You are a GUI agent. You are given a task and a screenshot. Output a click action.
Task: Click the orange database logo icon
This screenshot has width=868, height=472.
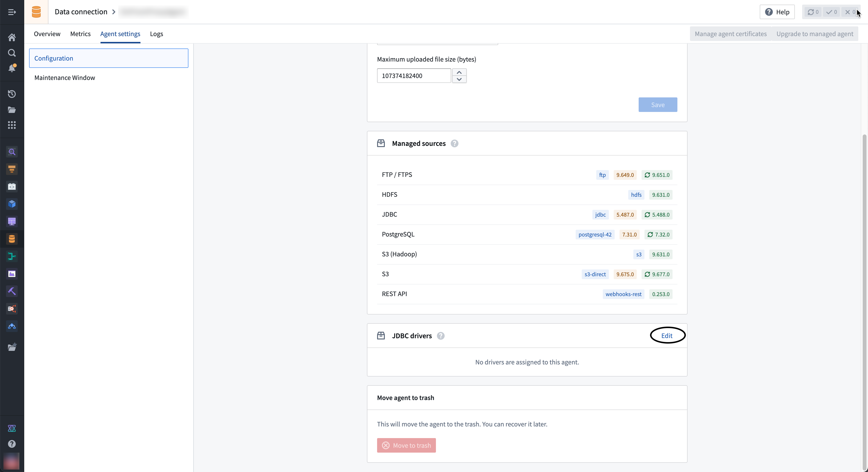click(x=36, y=12)
